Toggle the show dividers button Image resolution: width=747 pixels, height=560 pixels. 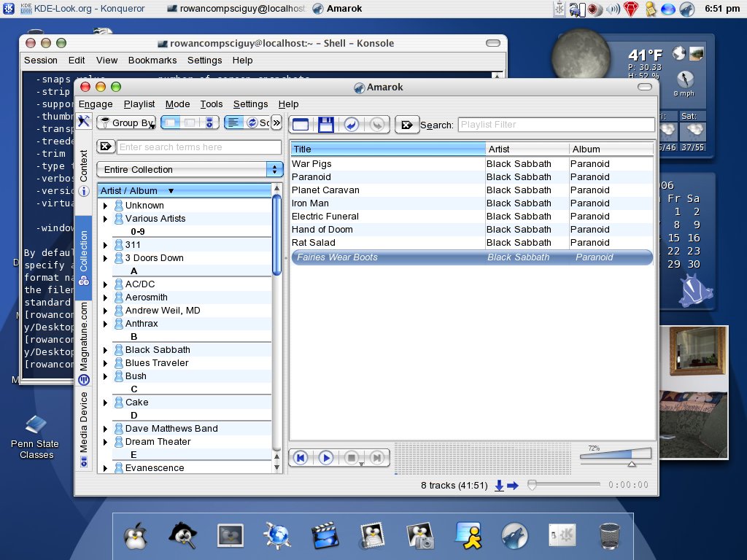coord(233,122)
